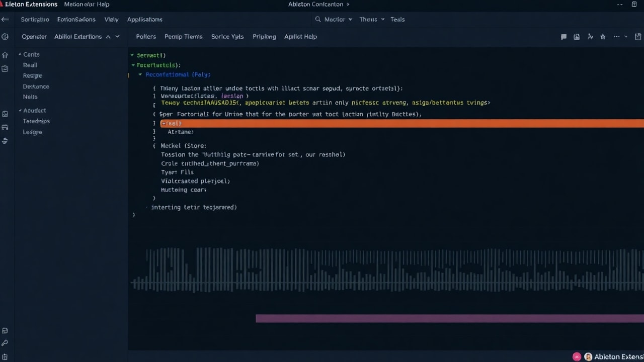Select the Ledgre tree item
This screenshot has height=362, width=644.
33,132
